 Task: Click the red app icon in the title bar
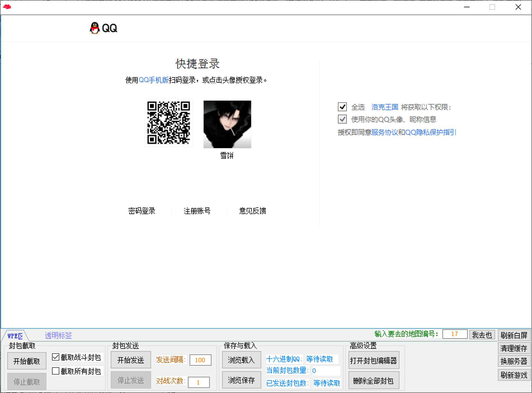[x=7, y=7]
